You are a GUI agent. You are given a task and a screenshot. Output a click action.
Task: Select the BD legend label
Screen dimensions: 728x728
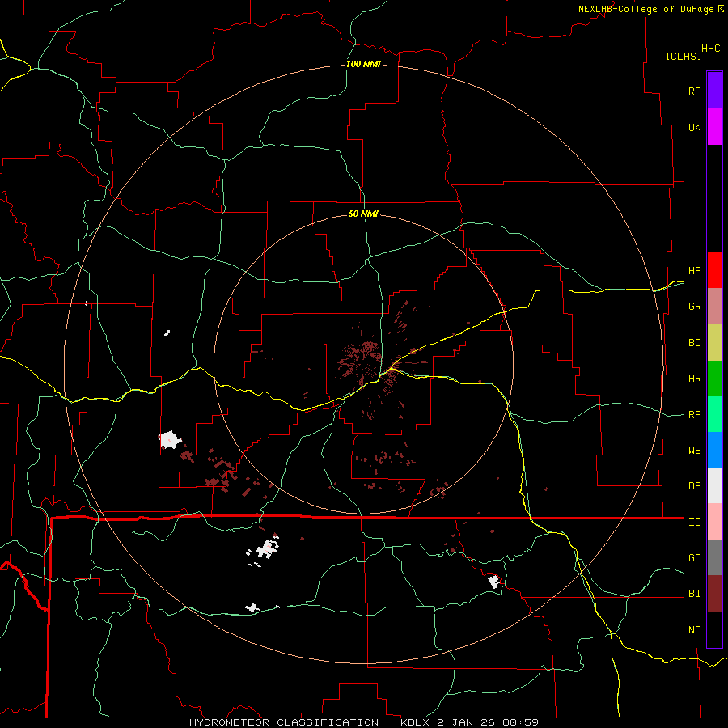[695, 343]
